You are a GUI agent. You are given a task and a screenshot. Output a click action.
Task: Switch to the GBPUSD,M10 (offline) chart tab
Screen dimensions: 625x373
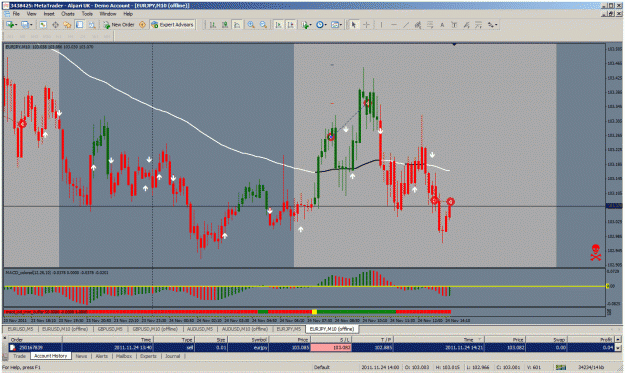point(155,329)
